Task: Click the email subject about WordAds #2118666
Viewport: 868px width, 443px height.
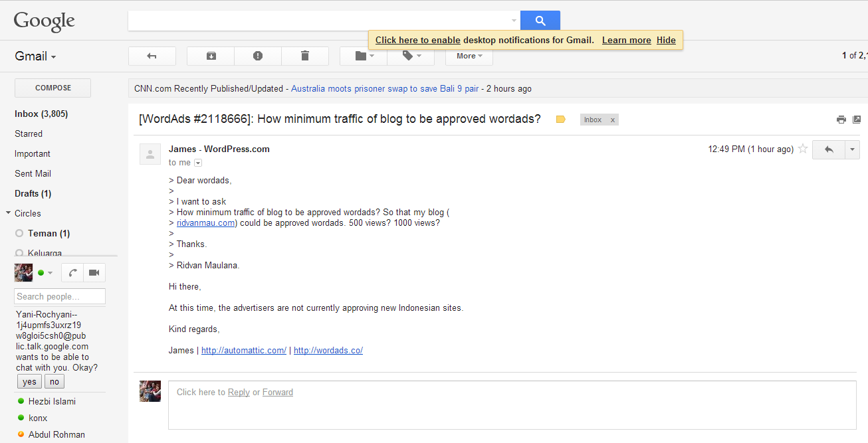Action: click(340, 120)
